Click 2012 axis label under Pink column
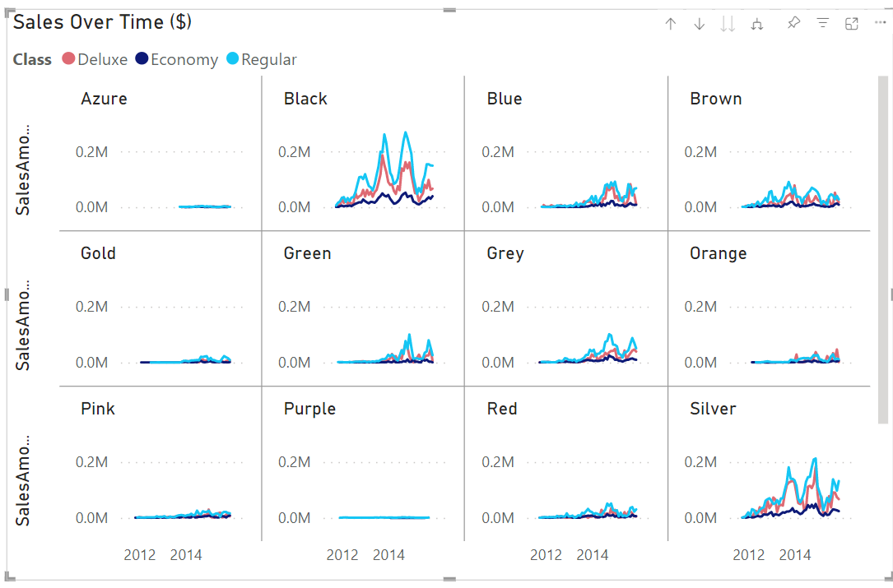 140,555
